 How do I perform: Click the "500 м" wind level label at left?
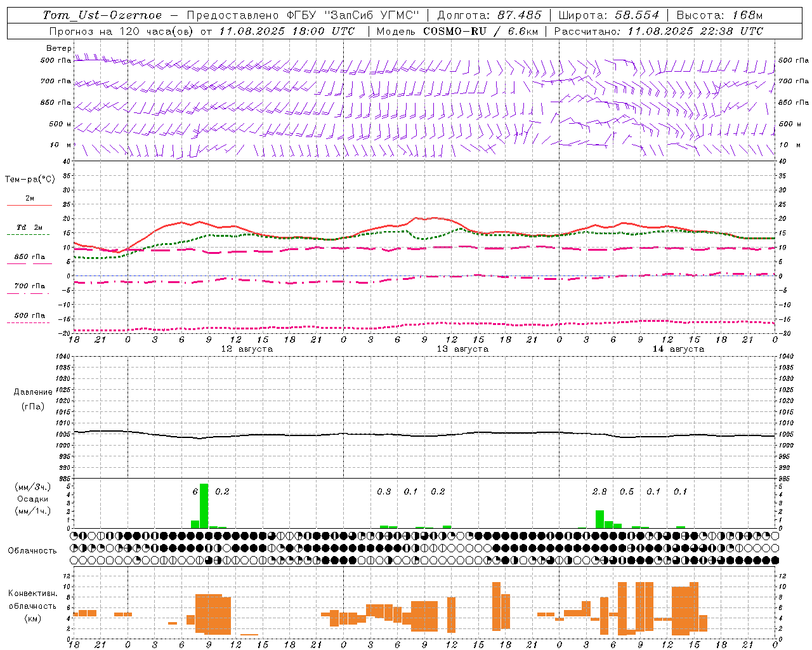click(x=60, y=124)
